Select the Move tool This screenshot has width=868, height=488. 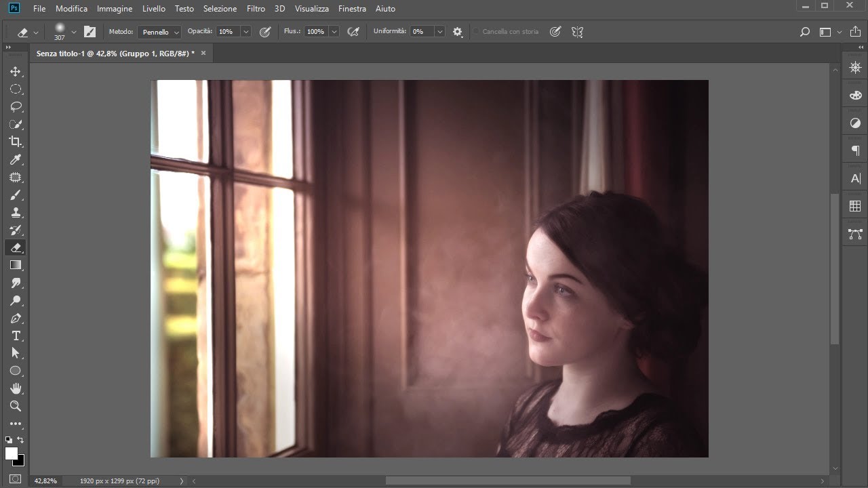coord(16,71)
